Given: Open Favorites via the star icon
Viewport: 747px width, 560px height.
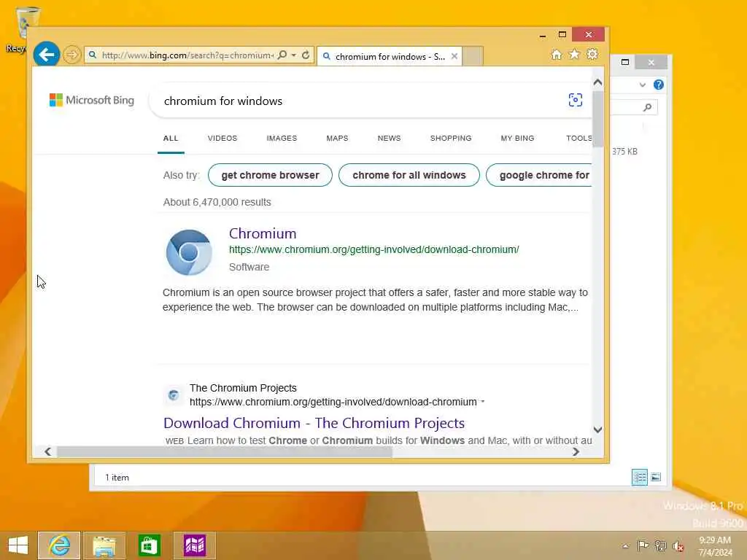Looking at the screenshot, I should point(575,54).
